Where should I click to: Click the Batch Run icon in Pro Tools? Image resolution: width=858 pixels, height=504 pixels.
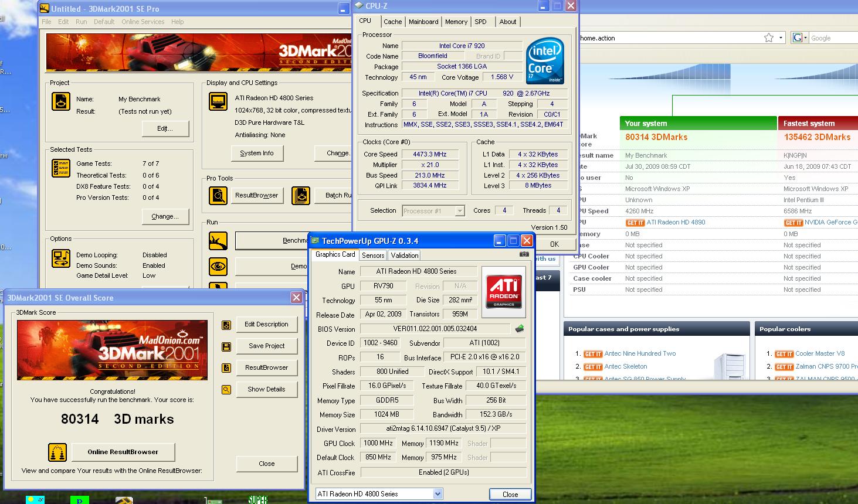[301, 195]
